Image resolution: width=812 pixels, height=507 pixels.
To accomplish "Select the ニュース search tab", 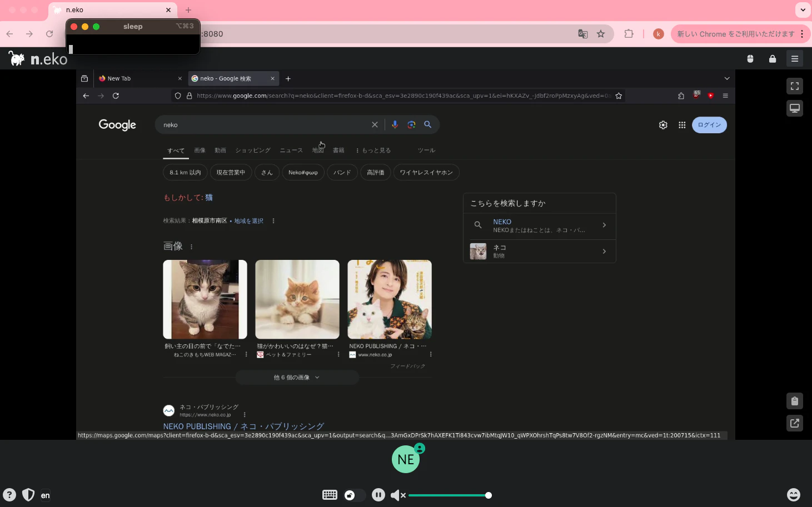I will [291, 150].
